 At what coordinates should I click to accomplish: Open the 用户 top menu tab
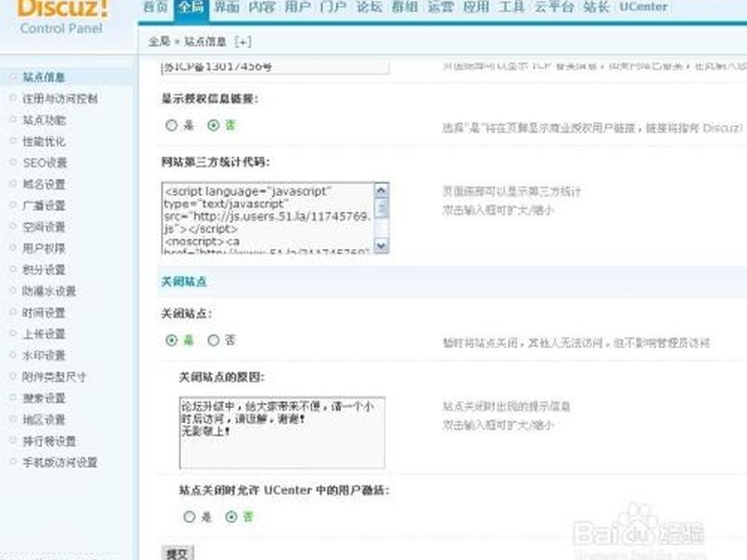[x=298, y=7]
